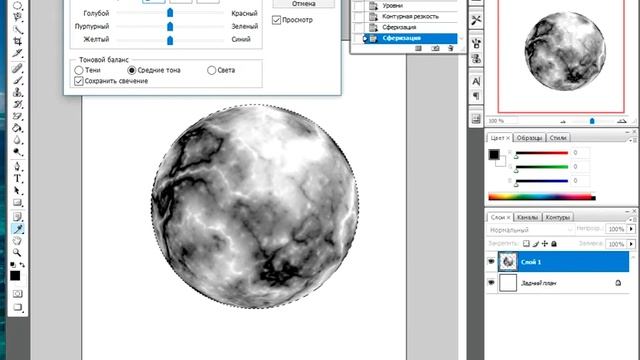Click the Голубой–Красный slider handle
Viewport: 640px width, 360px height.
[170, 13]
